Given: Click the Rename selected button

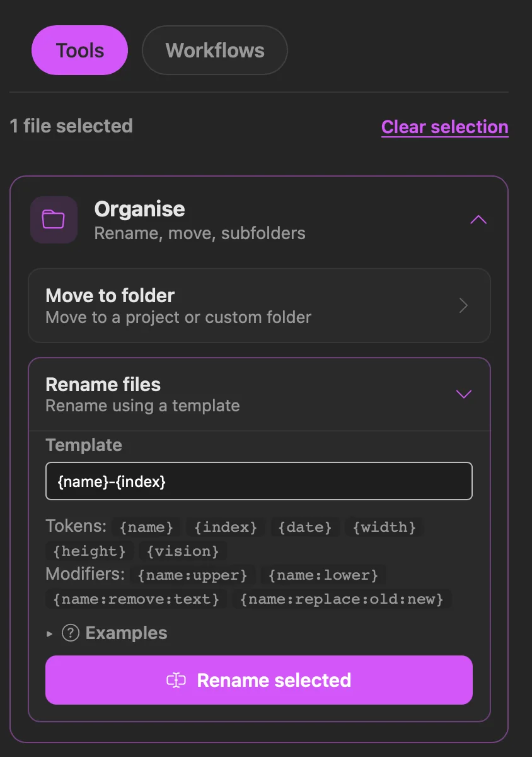Looking at the screenshot, I should click(259, 680).
